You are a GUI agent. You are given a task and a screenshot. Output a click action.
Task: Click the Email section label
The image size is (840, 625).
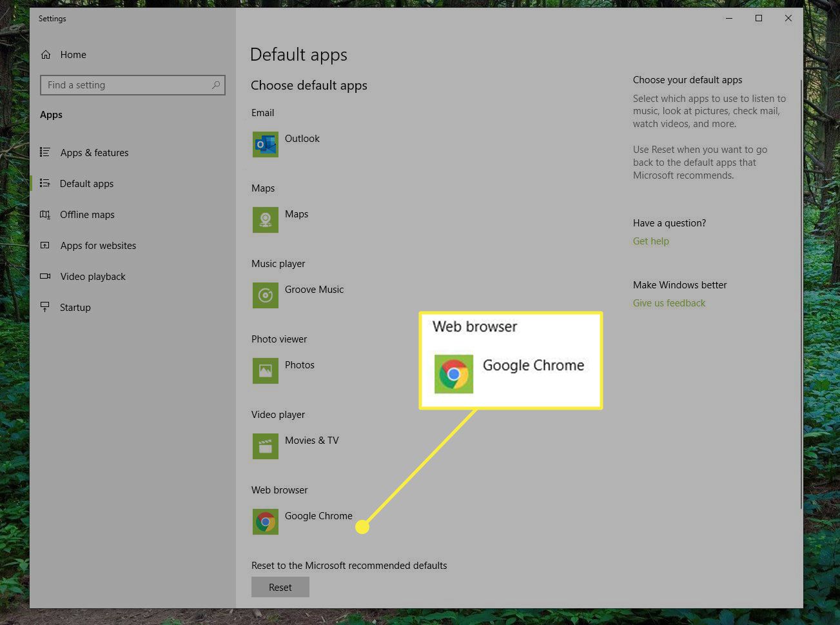(x=262, y=113)
